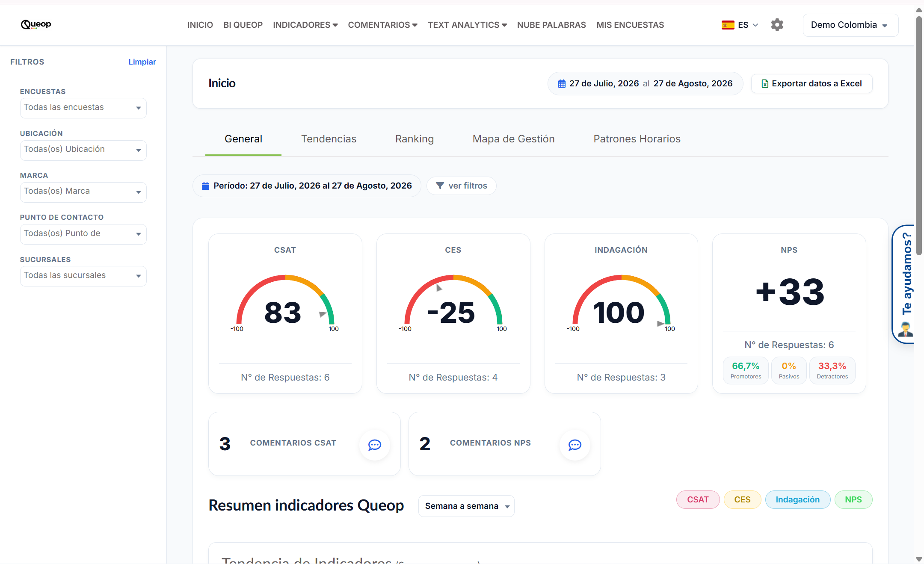The height and width of the screenshot is (564, 924).
Task: Expand the INDICADORES menu
Action: point(305,25)
